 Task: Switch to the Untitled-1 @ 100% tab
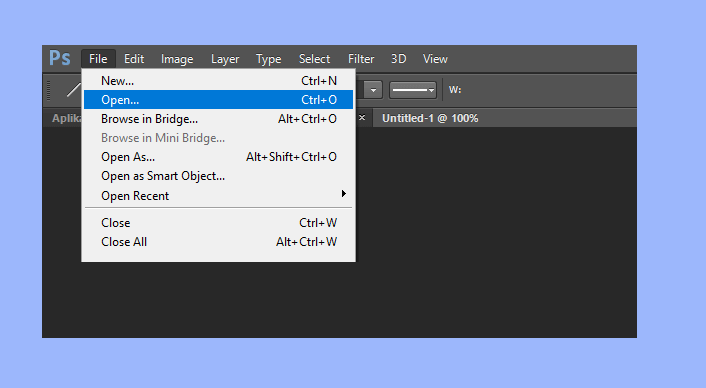coord(430,118)
